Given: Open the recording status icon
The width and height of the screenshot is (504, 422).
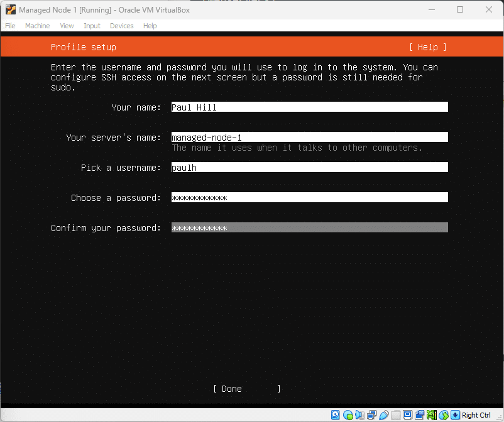Looking at the screenshot, I should (420, 415).
